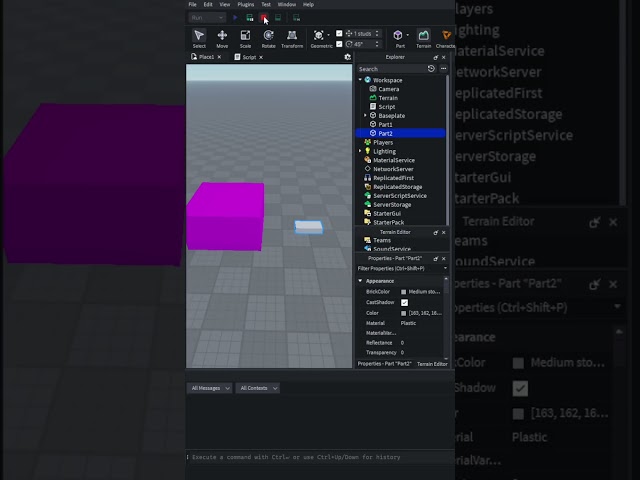640x480 pixels.
Task: Collapse the Workspace tree node
Action: [360, 80]
